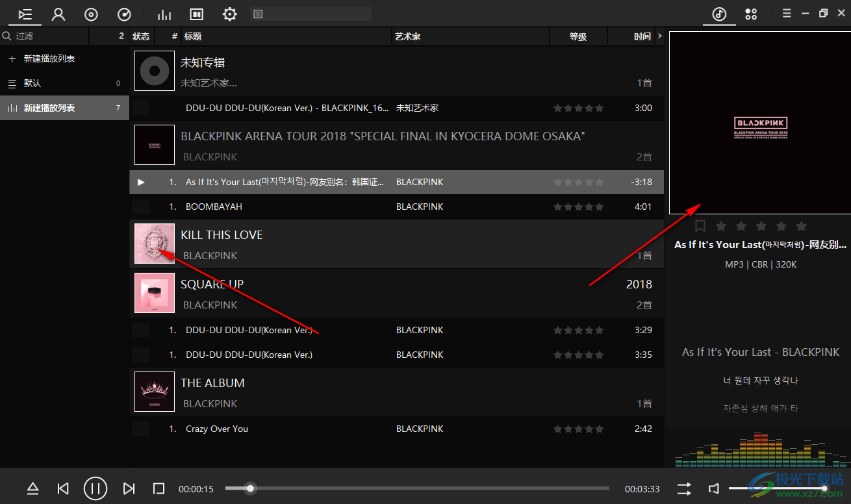The height and width of the screenshot is (504, 851).
Task: Click the playing indicator on current track
Action: (x=141, y=182)
